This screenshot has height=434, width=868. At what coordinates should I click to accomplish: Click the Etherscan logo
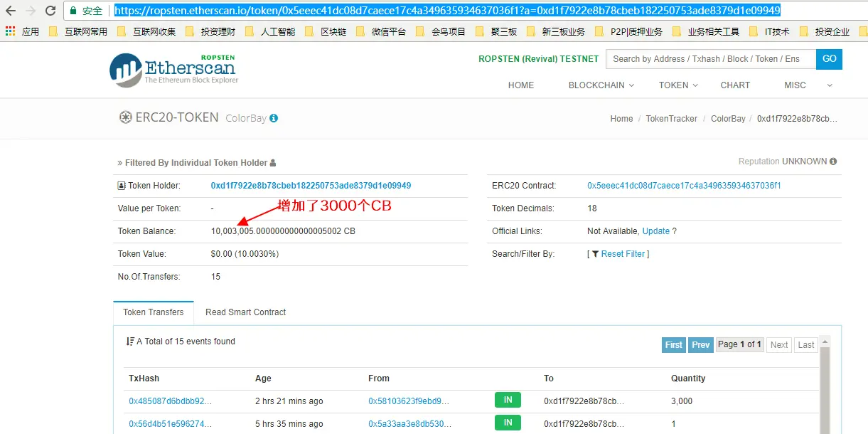pyautogui.click(x=174, y=70)
